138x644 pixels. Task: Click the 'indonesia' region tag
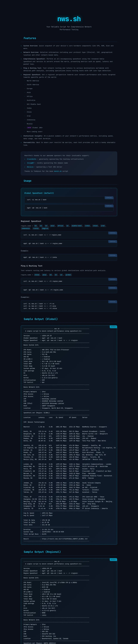tap(26, 229)
